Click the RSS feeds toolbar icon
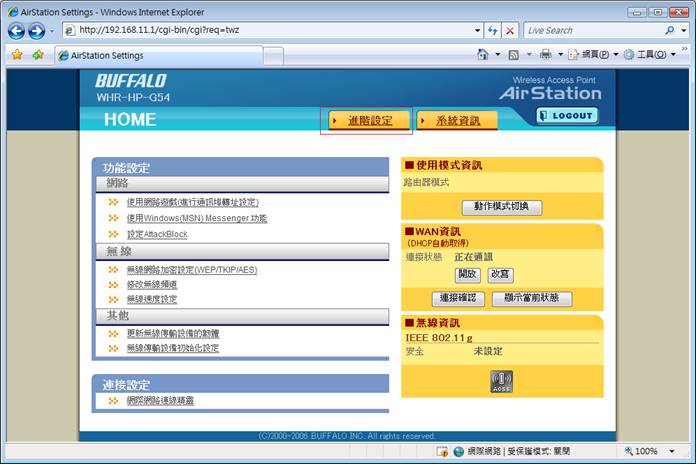 click(514, 55)
